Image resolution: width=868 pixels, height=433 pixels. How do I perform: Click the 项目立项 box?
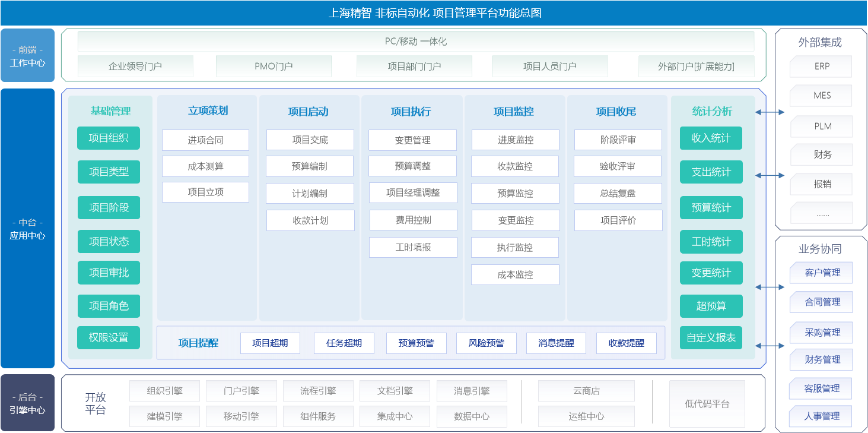coord(205,192)
